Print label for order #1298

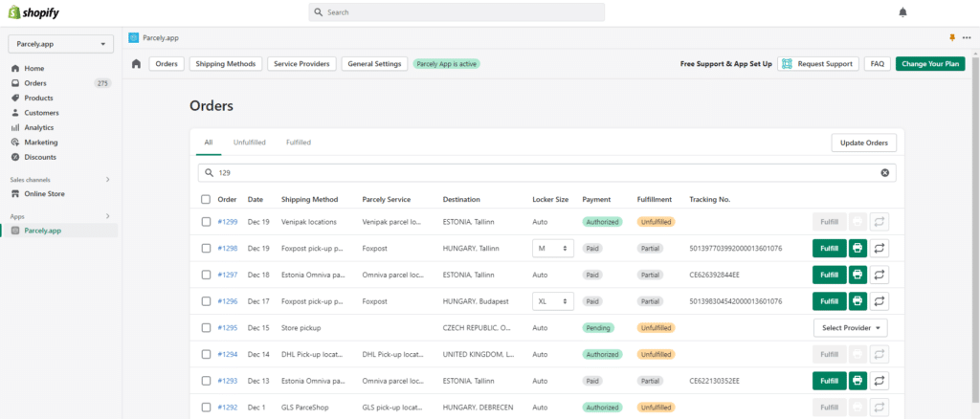857,249
